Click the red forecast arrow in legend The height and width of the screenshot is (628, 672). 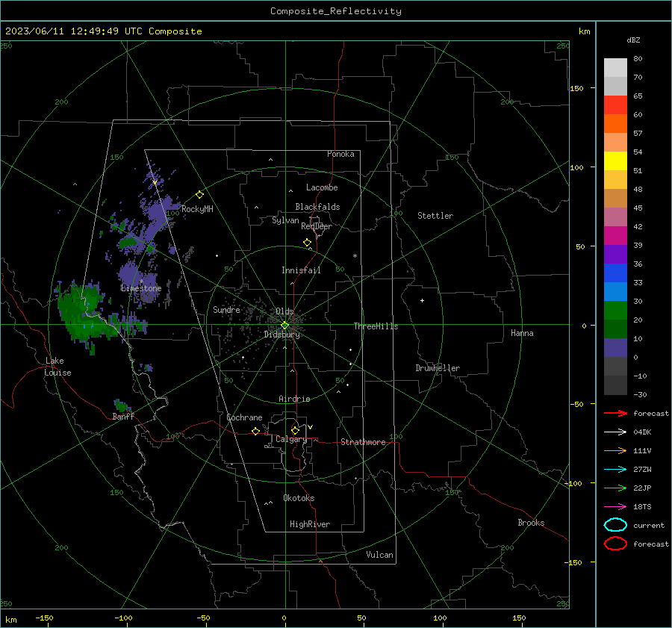[615, 413]
